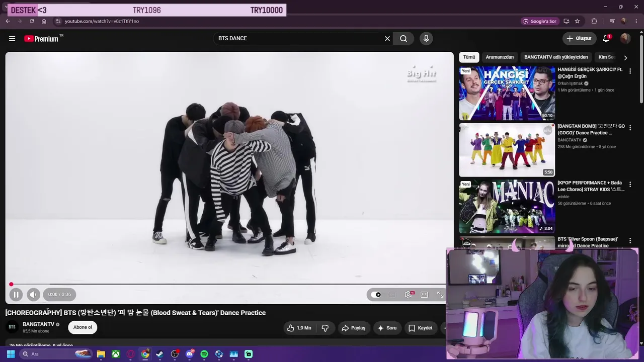This screenshot has width=644, height=362.
Task: Open the Windows Start menu
Action: 11,354
